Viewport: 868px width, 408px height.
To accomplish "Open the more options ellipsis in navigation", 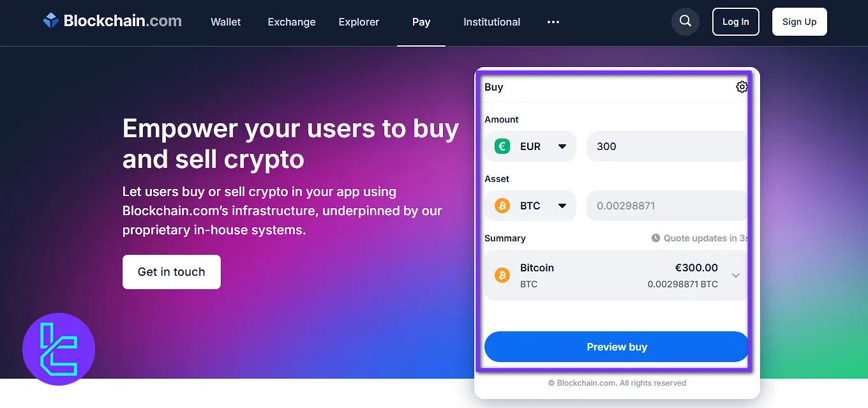I will point(553,22).
